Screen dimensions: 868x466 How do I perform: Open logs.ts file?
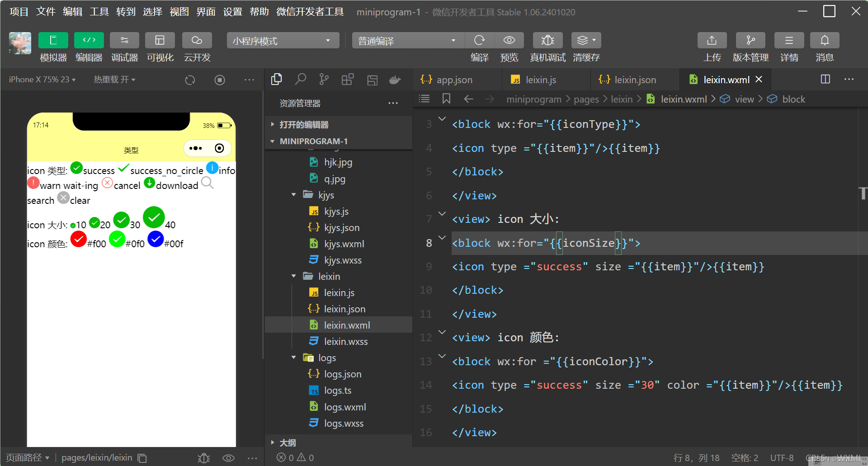(x=338, y=390)
